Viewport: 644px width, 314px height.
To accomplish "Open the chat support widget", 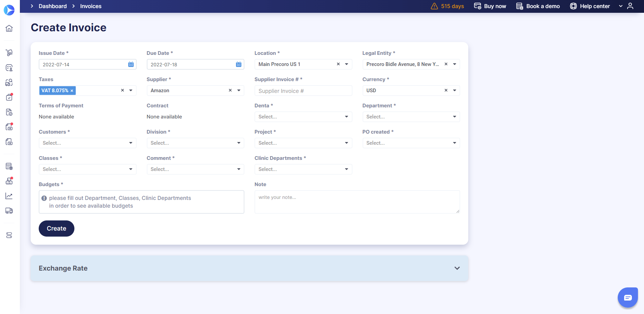I will click(628, 298).
